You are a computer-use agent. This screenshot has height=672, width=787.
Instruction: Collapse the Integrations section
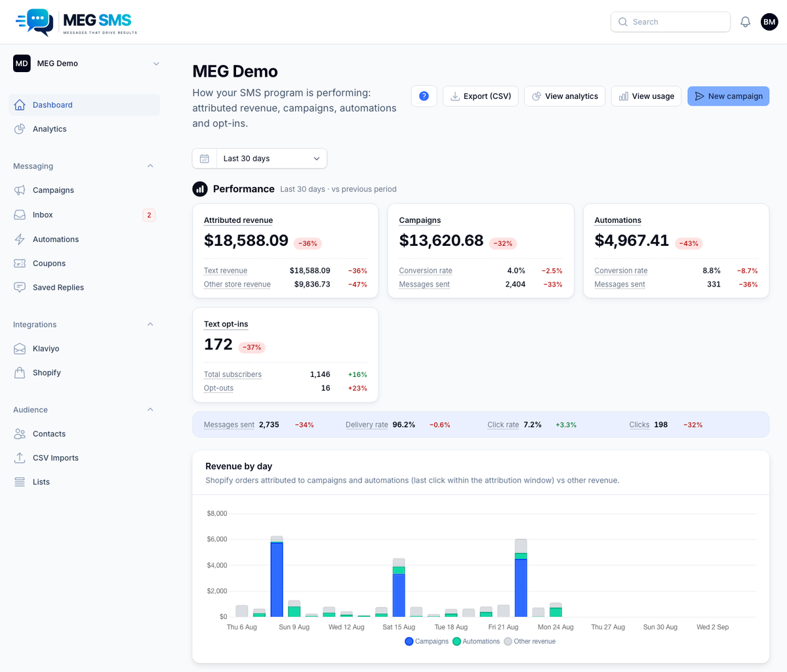[150, 325]
